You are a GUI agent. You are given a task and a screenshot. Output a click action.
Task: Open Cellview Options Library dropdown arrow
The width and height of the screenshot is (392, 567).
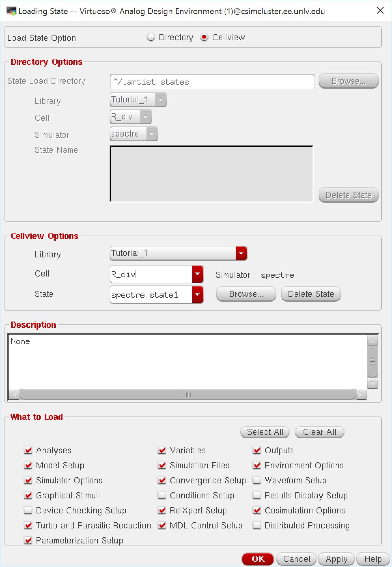(x=241, y=253)
